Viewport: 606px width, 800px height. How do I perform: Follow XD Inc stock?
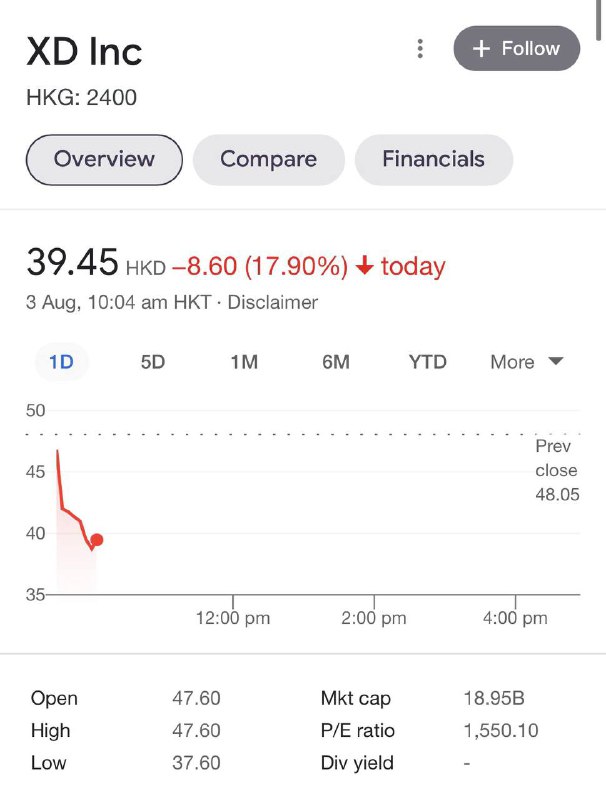tap(516, 48)
